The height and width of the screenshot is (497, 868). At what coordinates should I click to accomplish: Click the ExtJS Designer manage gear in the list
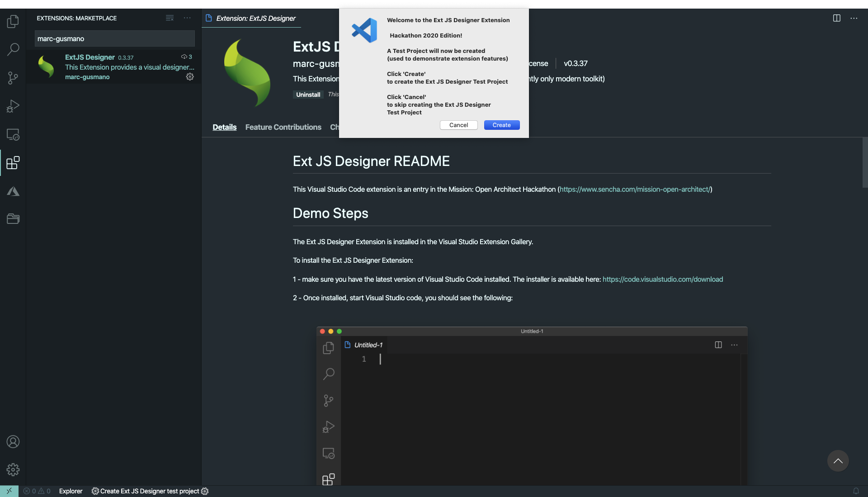190,77
